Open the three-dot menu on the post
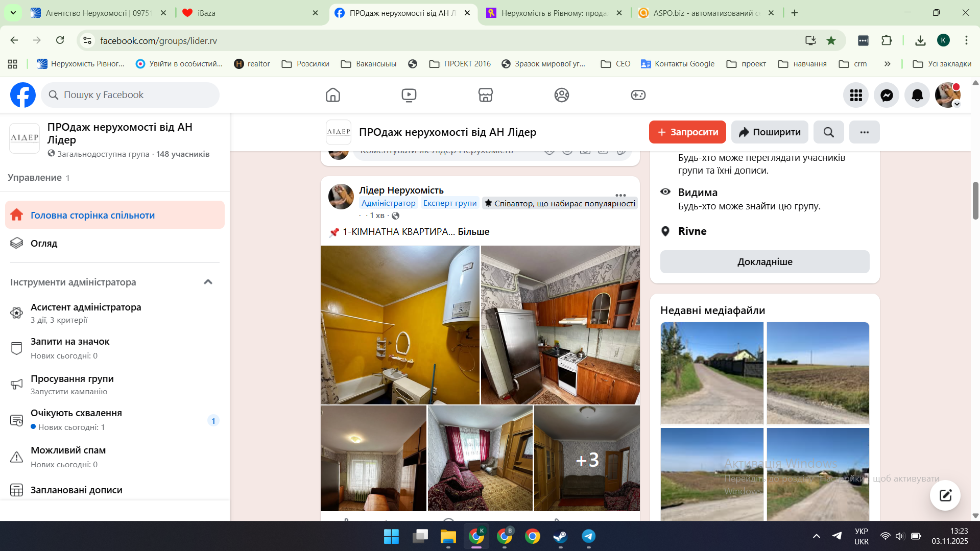Image resolution: width=980 pixels, height=551 pixels. point(620,195)
